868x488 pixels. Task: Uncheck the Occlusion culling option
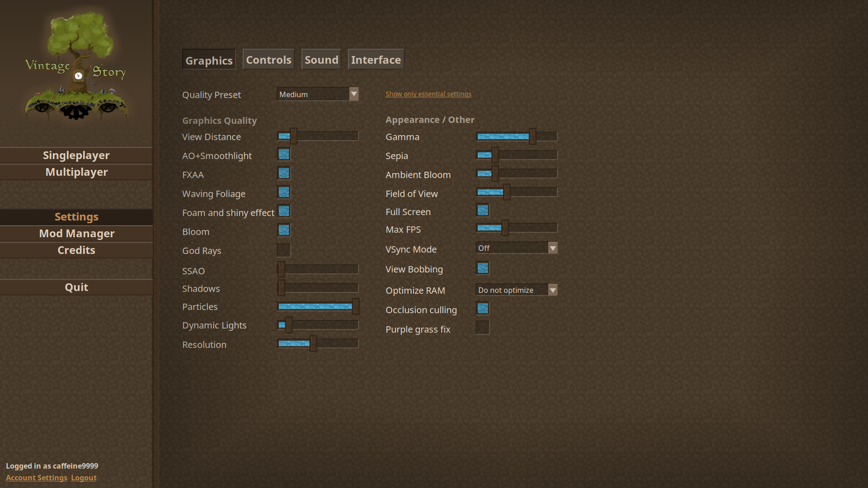point(483,309)
